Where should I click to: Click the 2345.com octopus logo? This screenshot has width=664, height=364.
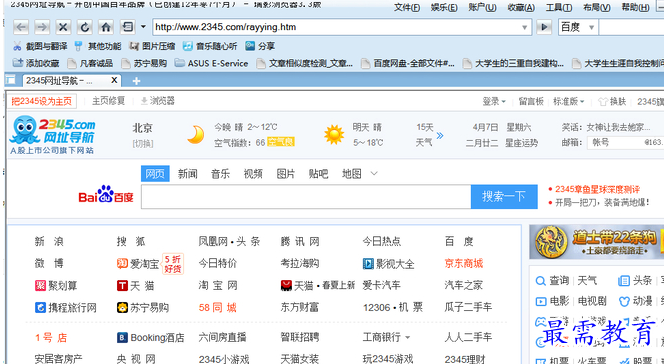[52, 135]
